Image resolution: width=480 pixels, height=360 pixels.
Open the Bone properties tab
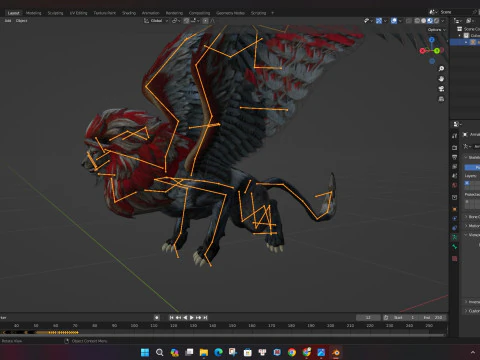[x=455, y=247]
